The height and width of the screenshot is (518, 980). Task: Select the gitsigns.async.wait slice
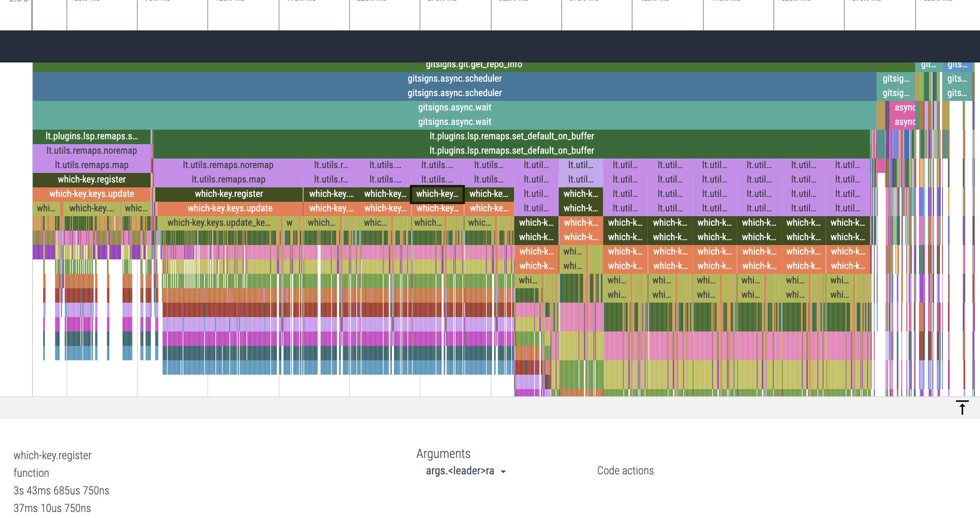tap(454, 107)
